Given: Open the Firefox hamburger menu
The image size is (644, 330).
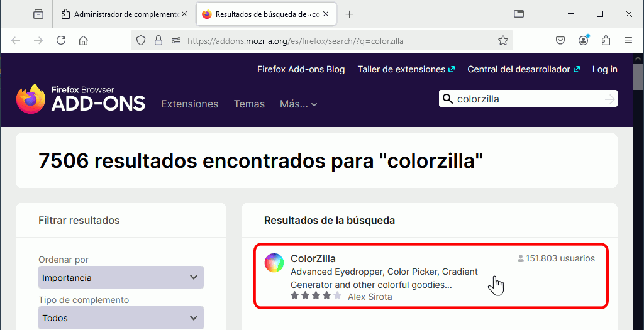Looking at the screenshot, I should [x=628, y=40].
